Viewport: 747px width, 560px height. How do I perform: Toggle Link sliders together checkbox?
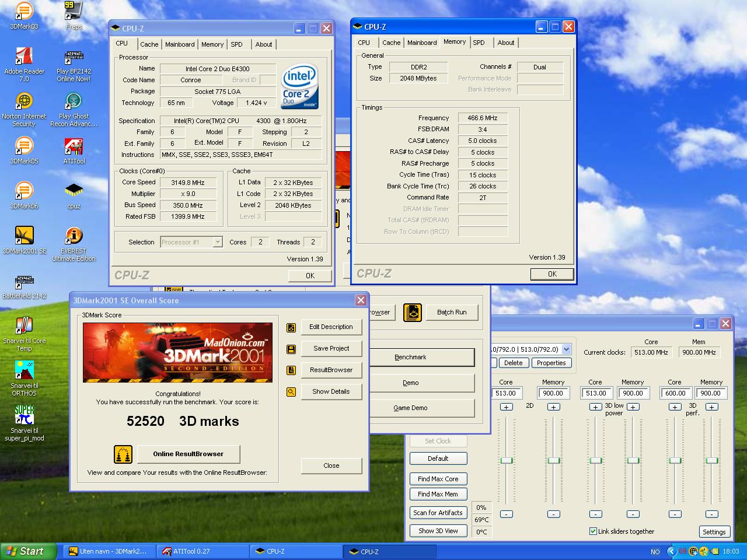pyautogui.click(x=593, y=531)
